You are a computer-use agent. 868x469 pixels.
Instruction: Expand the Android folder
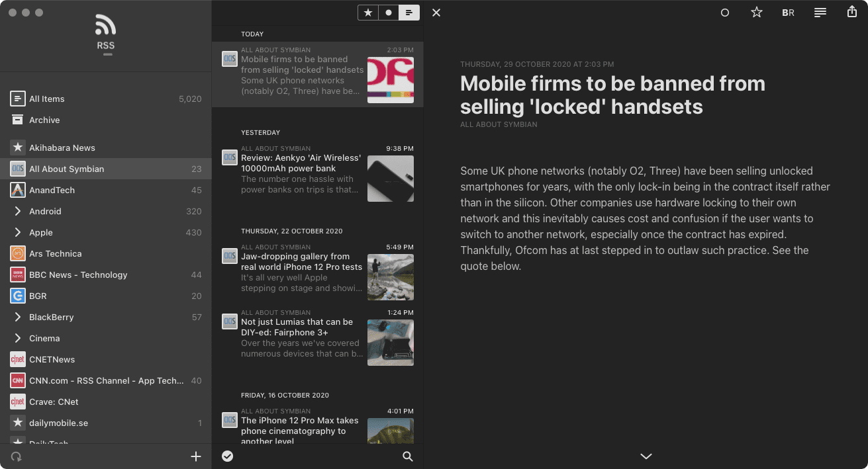point(18,211)
